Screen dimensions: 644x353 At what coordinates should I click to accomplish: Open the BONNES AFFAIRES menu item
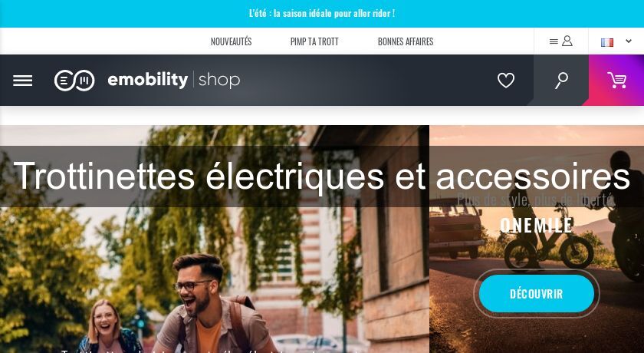(x=406, y=41)
